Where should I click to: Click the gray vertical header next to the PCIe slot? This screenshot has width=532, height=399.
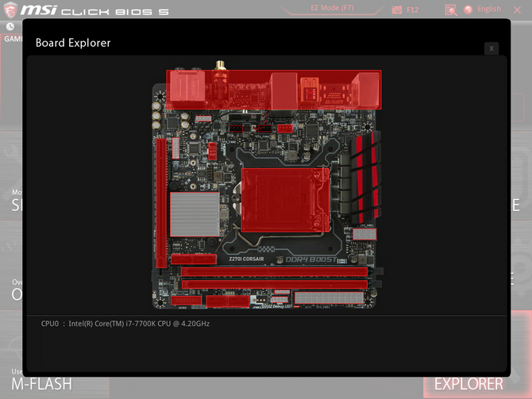[x=175, y=148]
